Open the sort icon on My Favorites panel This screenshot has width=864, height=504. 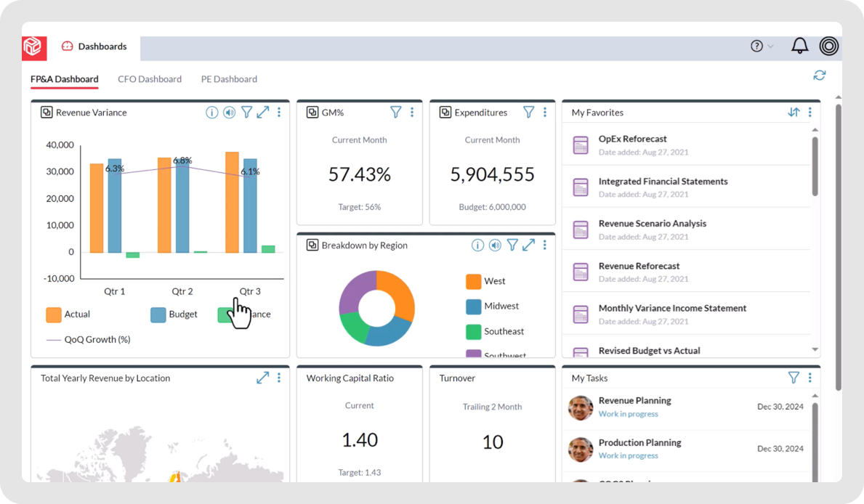click(794, 113)
